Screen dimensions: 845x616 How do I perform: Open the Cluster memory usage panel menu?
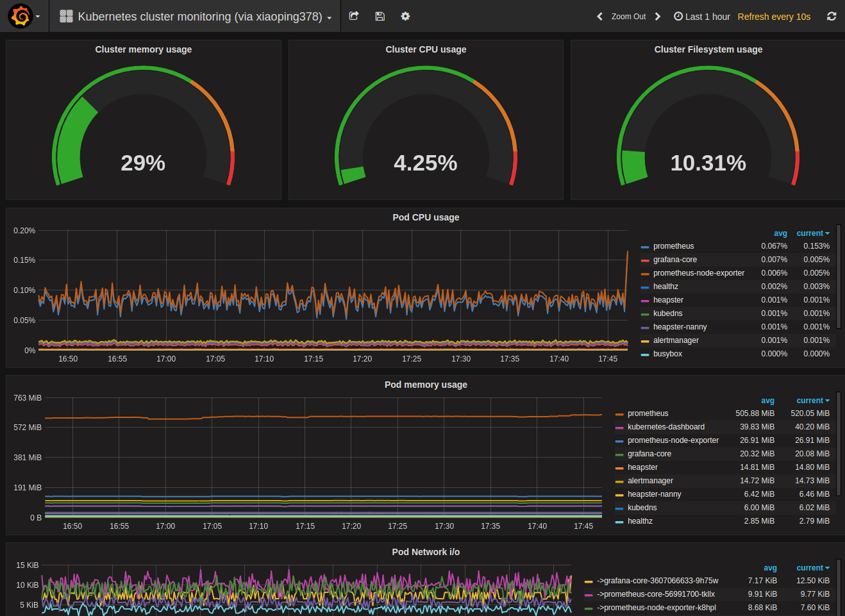pyautogui.click(x=143, y=49)
